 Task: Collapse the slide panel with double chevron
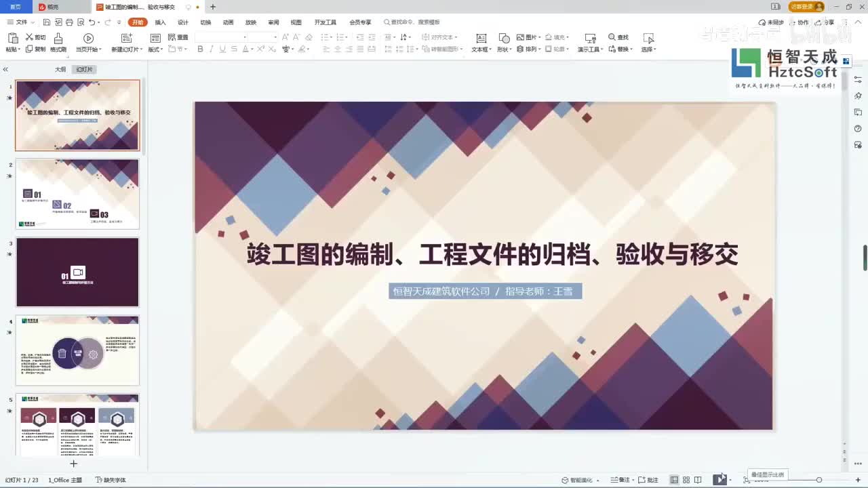5,69
